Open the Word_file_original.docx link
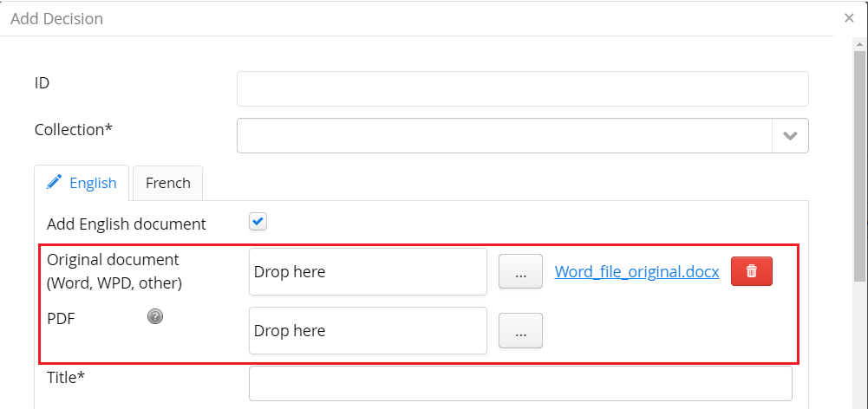Viewport: 868px width, 409px height. pyautogui.click(x=636, y=271)
